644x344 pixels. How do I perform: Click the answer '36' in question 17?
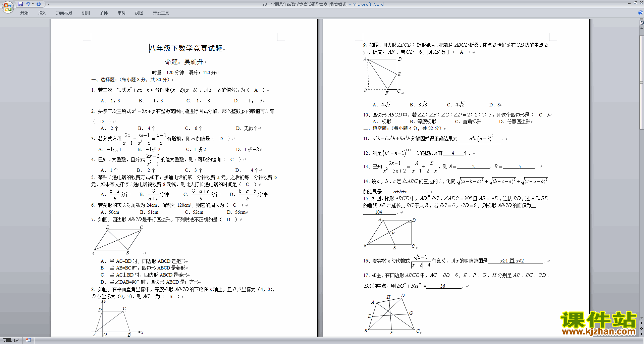pyautogui.click(x=443, y=286)
